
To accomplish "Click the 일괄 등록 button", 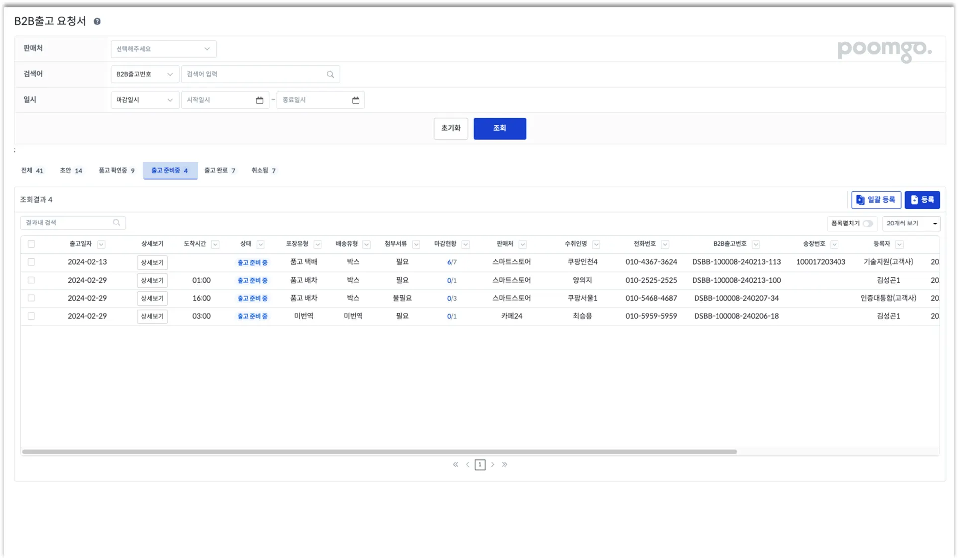I will pyautogui.click(x=876, y=200).
